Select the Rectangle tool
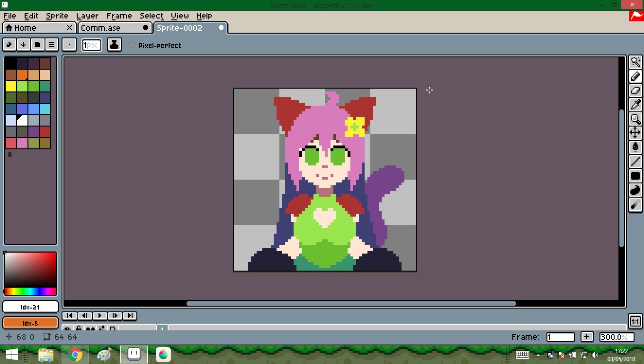The image size is (644, 364). coord(635,176)
